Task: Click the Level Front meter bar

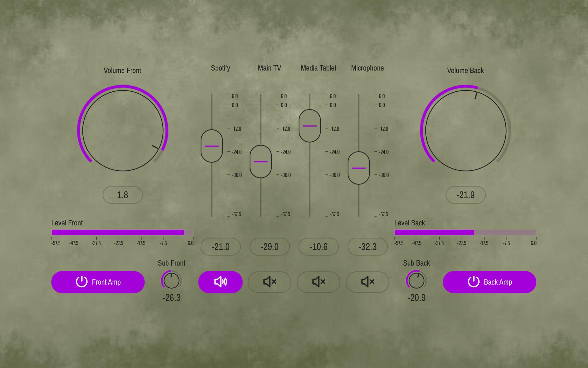Action: (123, 232)
